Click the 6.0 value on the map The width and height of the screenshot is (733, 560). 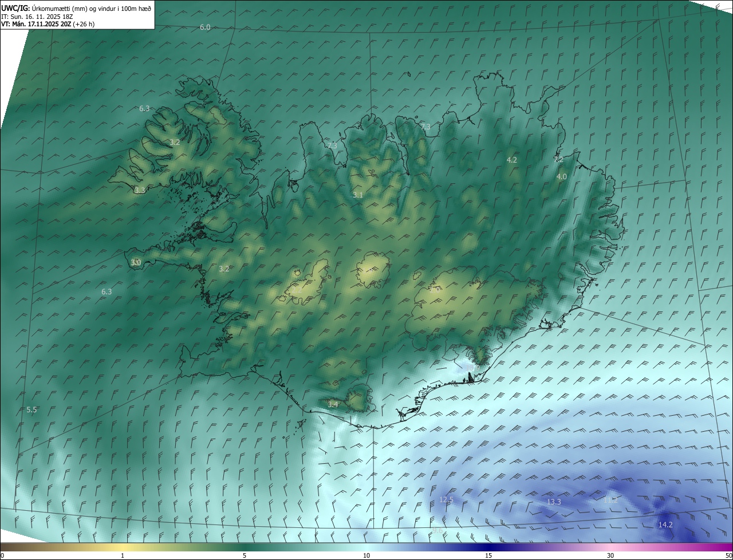[205, 27]
